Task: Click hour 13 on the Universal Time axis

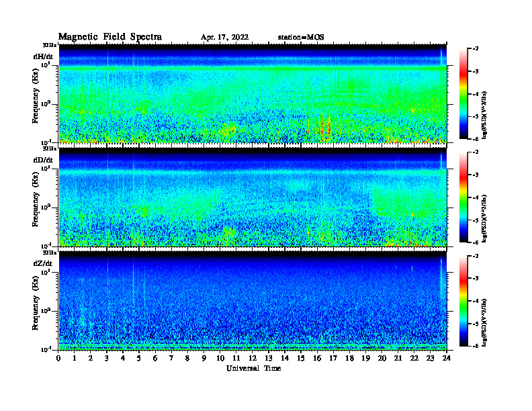Action: (269, 358)
